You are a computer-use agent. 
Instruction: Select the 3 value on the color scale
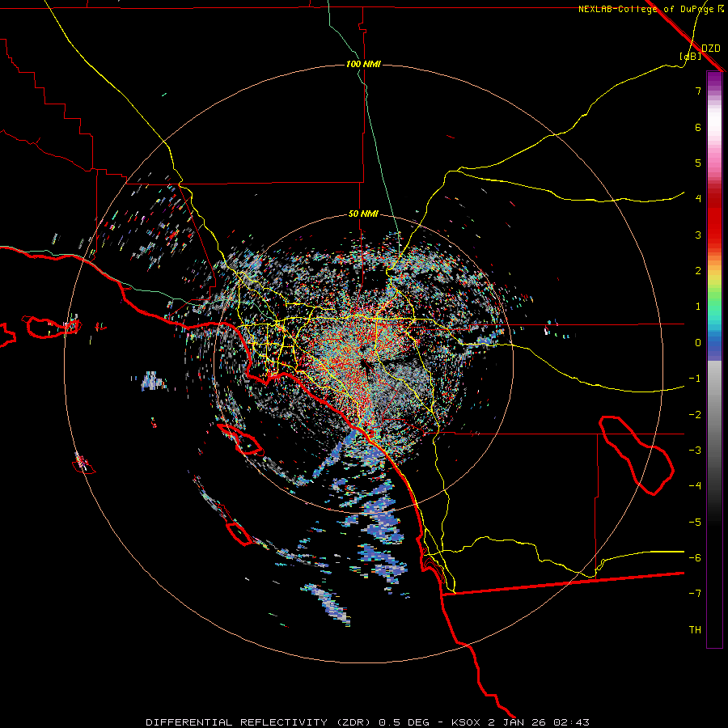(x=698, y=235)
